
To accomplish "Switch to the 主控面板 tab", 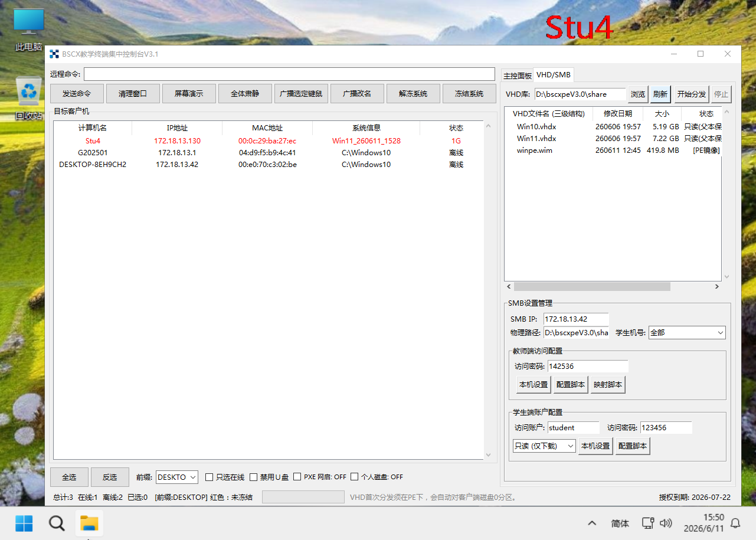I will (x=517, y=76).
